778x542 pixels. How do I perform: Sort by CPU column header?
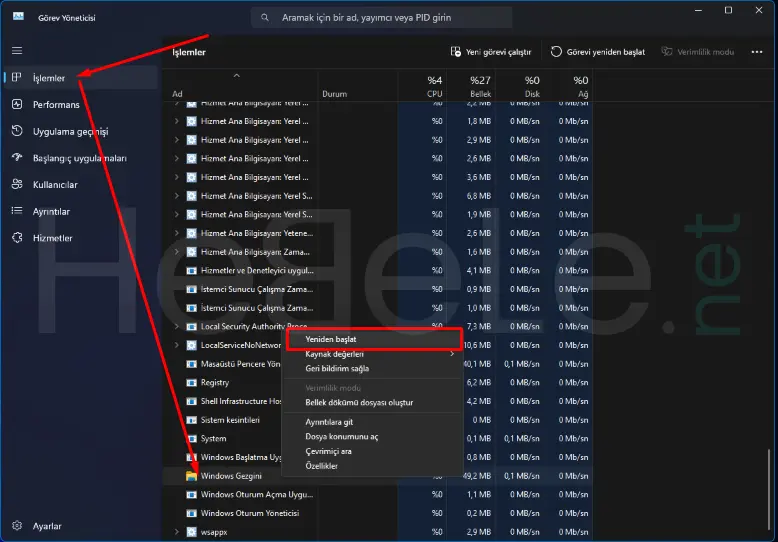click(x=422, y=85)
